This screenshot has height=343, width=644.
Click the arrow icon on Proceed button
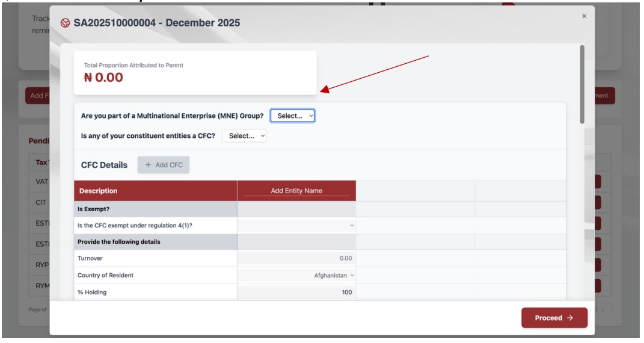pyautogui.click(x=570, y=318)
